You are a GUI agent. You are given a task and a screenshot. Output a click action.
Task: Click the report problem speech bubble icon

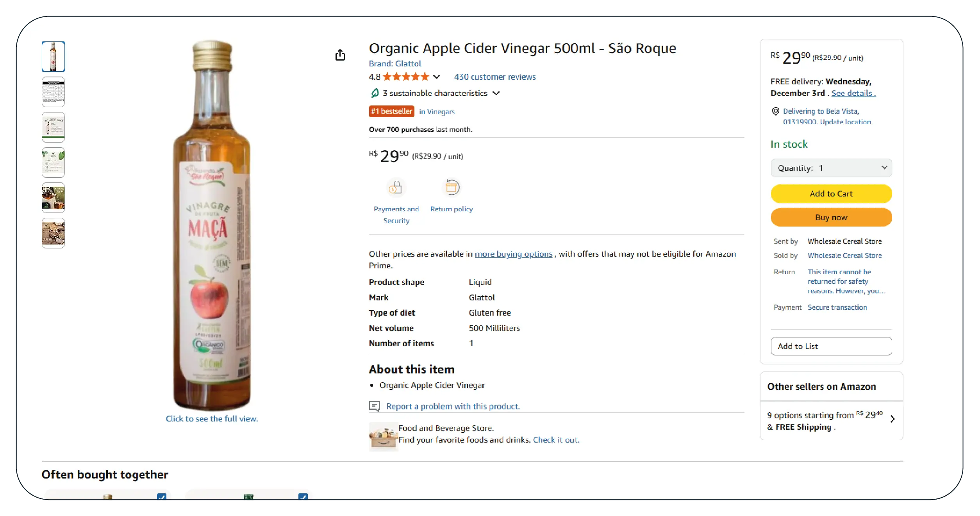point(374,406)
